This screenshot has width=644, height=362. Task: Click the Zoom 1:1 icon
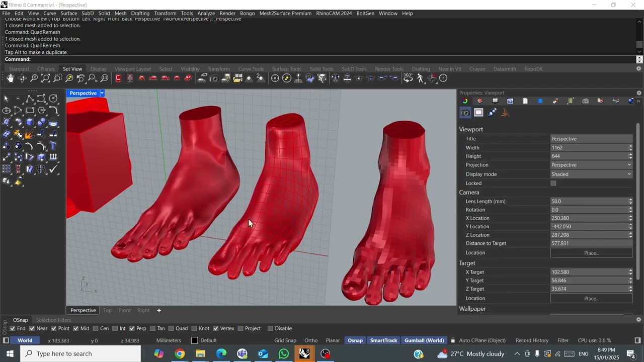(x=105, y=78)
